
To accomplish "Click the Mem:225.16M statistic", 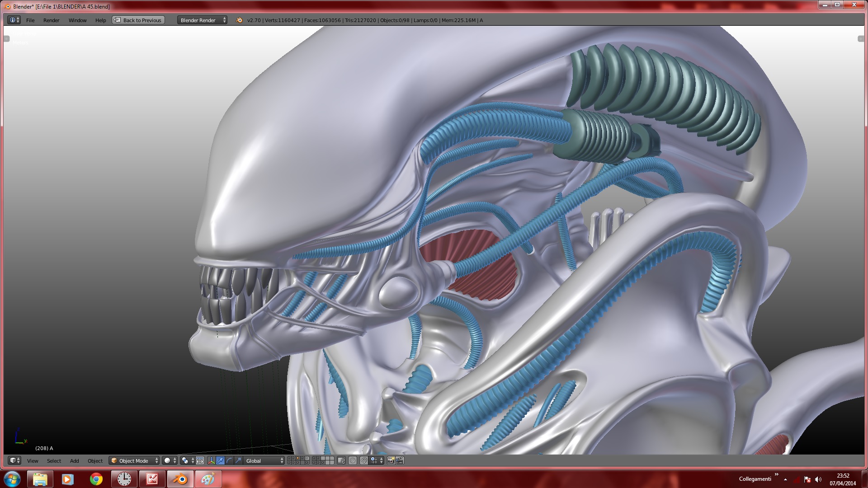I will coord(458,20).
